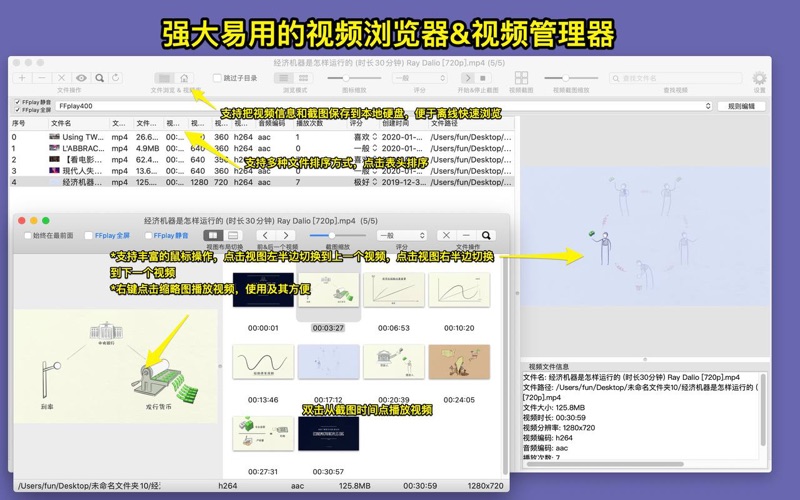The width and height of the screenshot is (800, 500).
Task: Open the 评分 dropdown in main toolbar
Action: [419, 78]
